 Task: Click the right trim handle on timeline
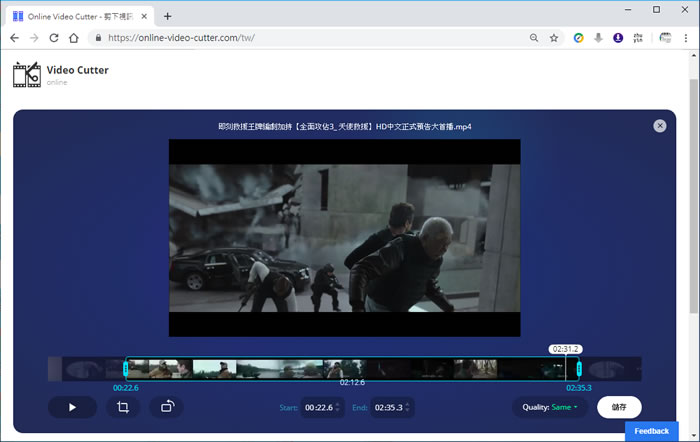click(x=579, y=369)
